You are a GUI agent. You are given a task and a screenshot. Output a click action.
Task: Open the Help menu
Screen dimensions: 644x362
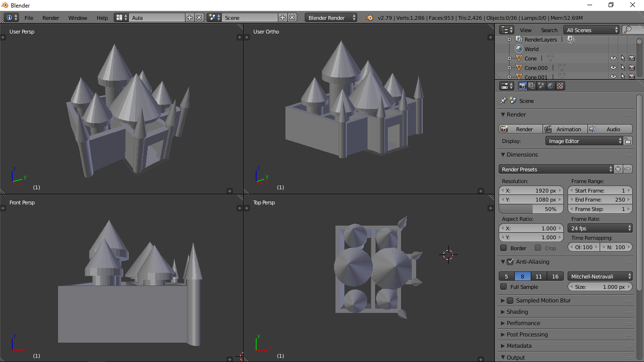pos(102,17)
